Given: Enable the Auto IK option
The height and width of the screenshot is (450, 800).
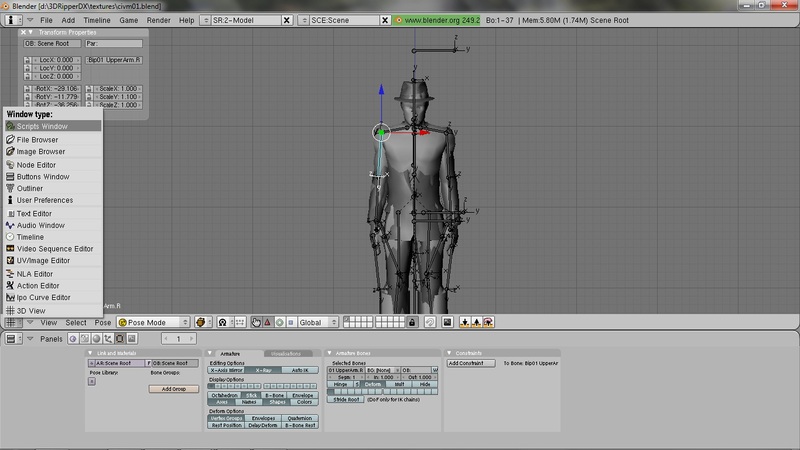Looking at the screenshot, I should (300, 370).
